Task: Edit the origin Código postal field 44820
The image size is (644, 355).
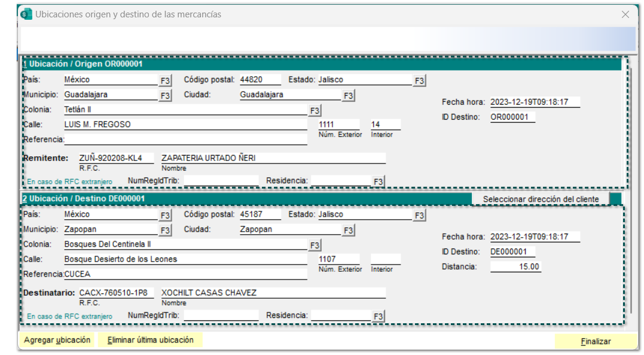Action: click(x=260, y=80)
